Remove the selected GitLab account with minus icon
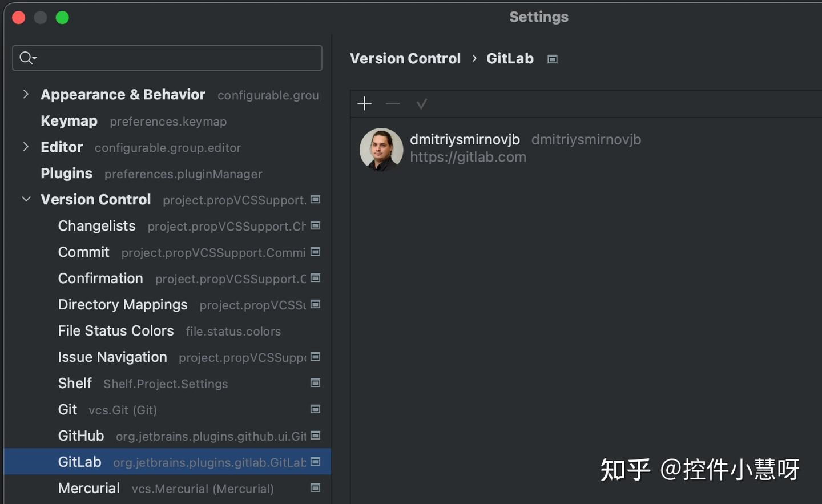Image resolution: width=822 pixels, height=504 pixels. (x=393, y=103)
